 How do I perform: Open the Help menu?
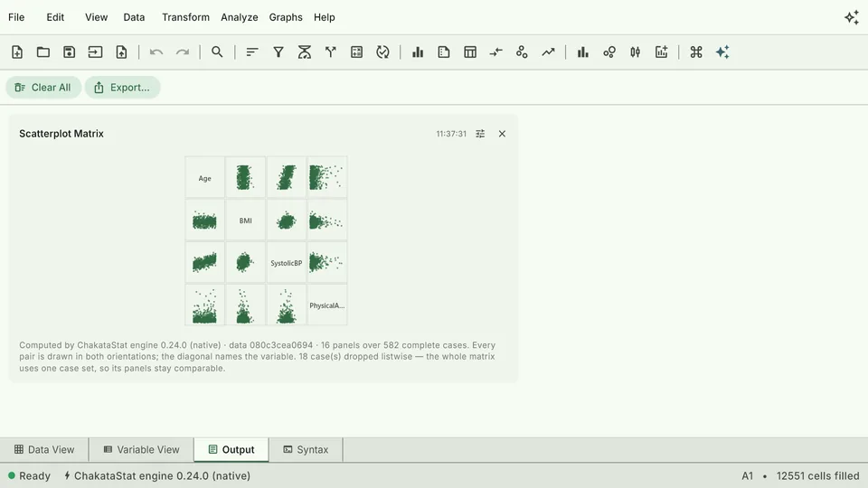[x=325, y=17]
